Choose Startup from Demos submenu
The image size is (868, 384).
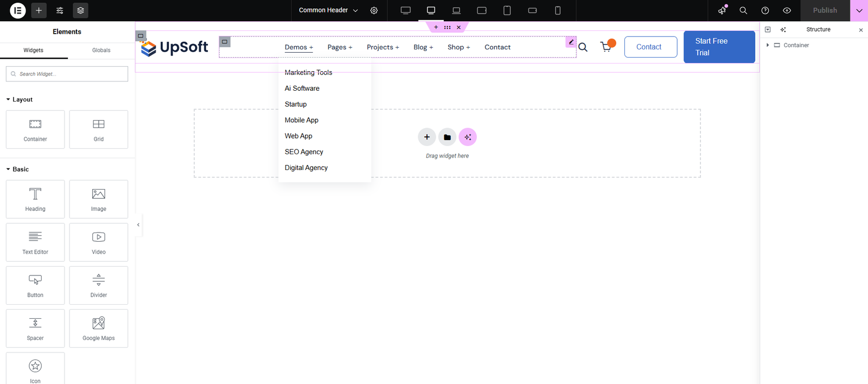[296, 104]
